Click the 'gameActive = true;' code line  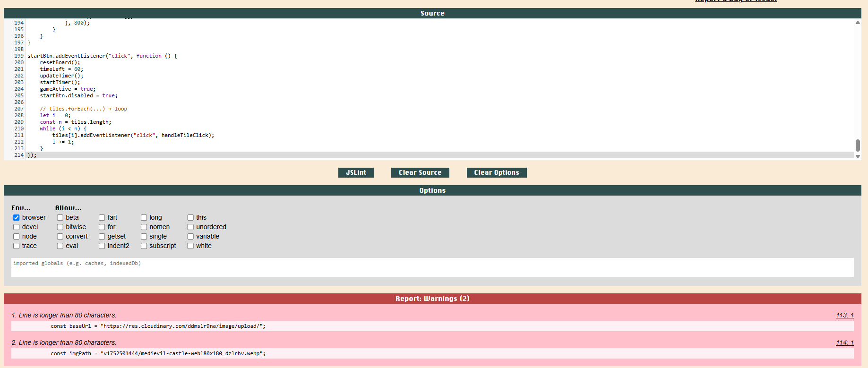click(x=68, y=89)
